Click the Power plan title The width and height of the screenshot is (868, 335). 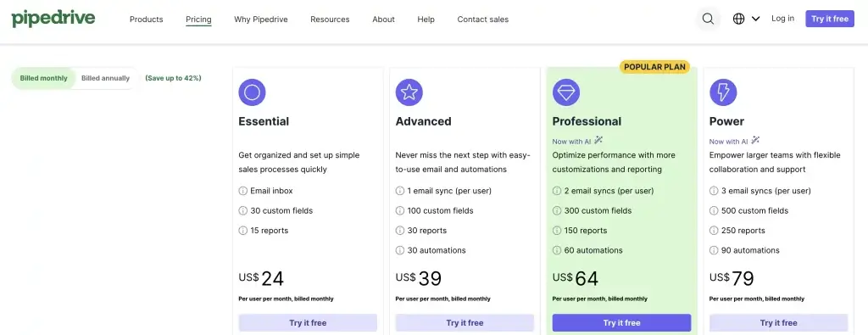(726, 121)
